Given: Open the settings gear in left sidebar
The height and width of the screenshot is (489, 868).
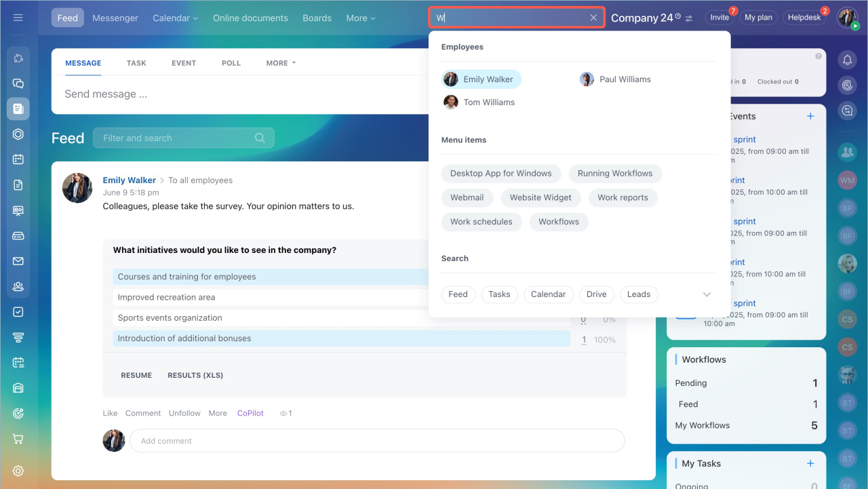Looking at the screenshot, I should tap(18, 471).
